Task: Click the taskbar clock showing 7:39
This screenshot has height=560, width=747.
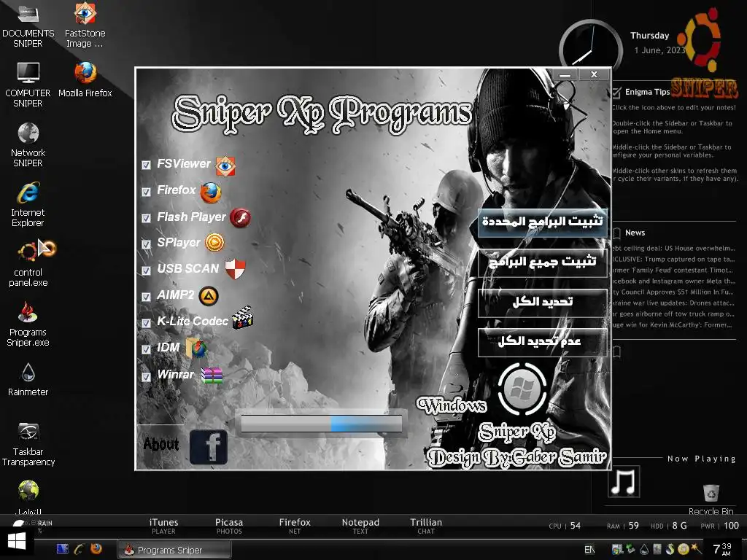Action: coord(723,548)
